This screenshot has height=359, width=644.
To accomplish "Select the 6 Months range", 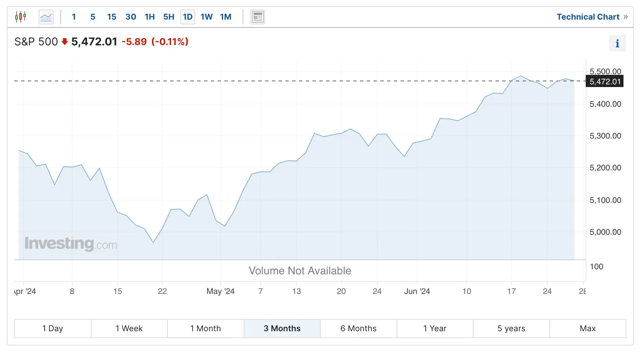I will (358, 329).
